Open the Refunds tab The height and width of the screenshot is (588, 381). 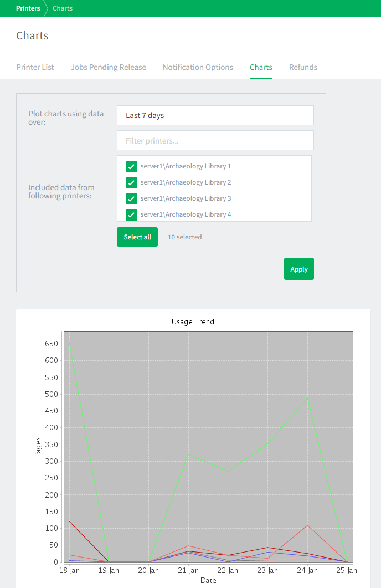(x=303, y=67)
